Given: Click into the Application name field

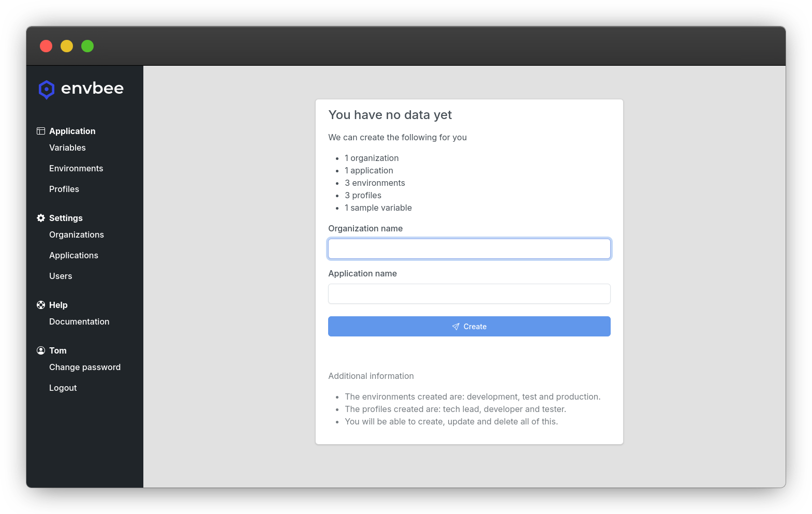Looking at the screenshot, I should [x=469, y=293].
